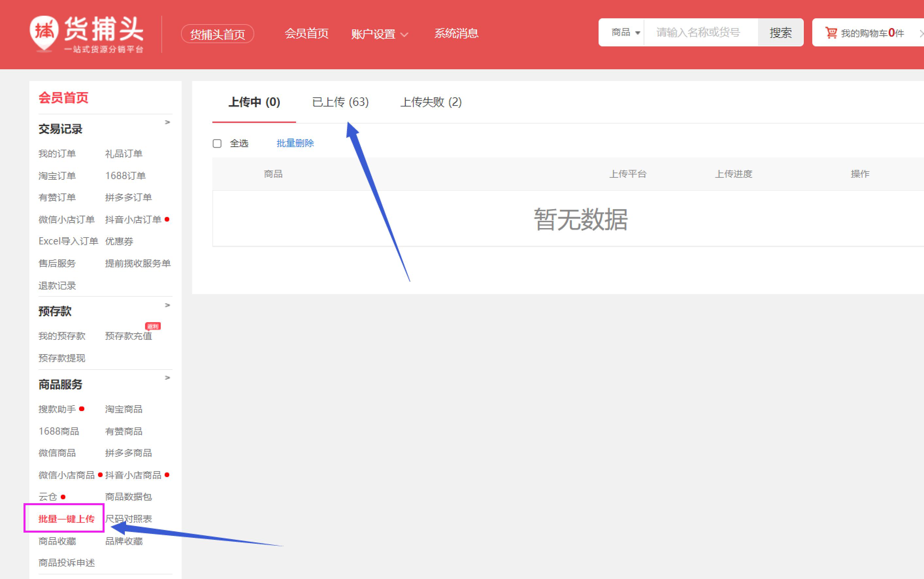Open 微信小店商品 in sidebar
The height and width of the screenshot is (579, 924).
click(x=66, y=475)
